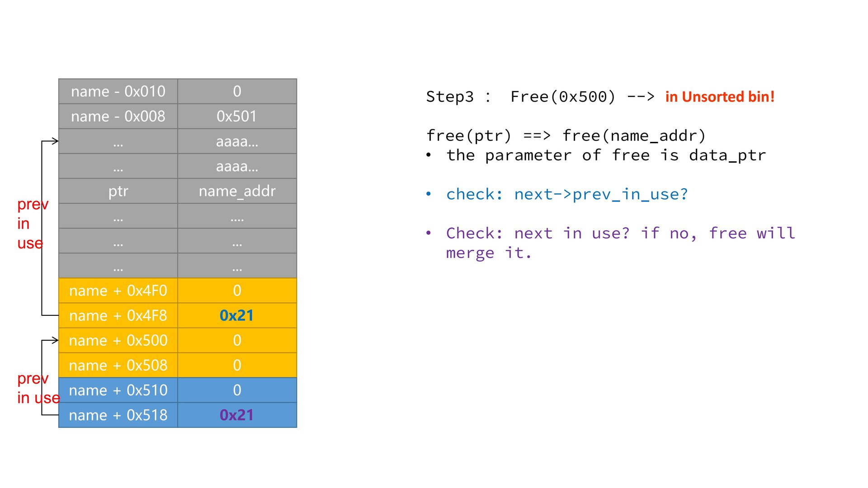Select the 'name + 0x508' cell

118,365
